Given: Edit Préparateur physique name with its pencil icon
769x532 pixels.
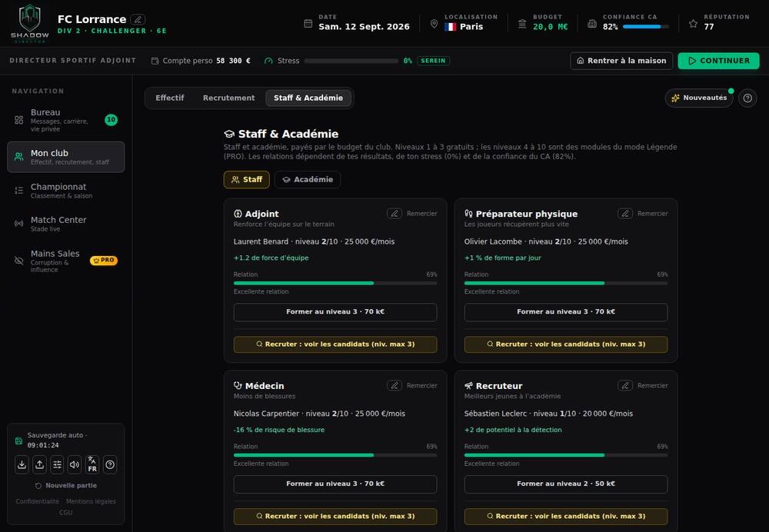Looking at the screenshot, I should click(624, 213).
